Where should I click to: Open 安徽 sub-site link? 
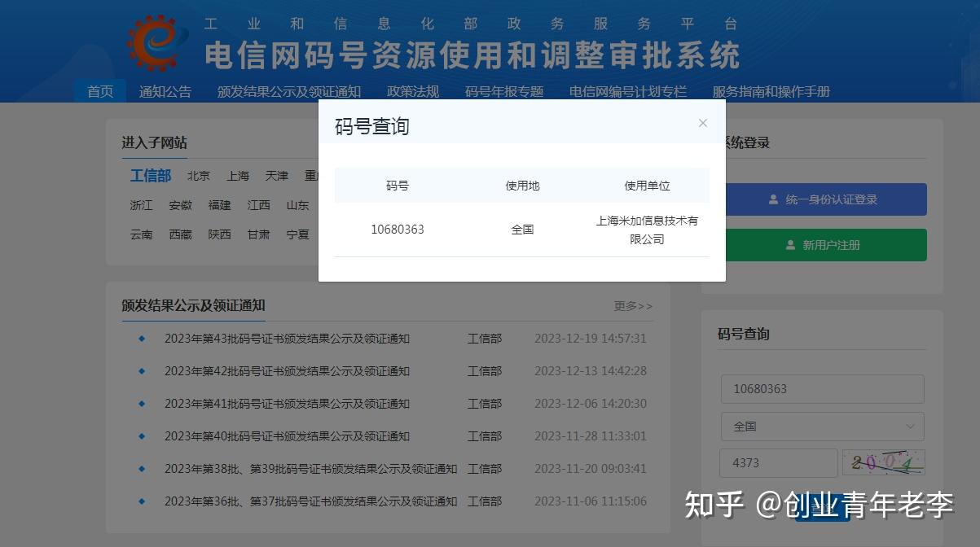pyautogui.click(x=180, y=205)
